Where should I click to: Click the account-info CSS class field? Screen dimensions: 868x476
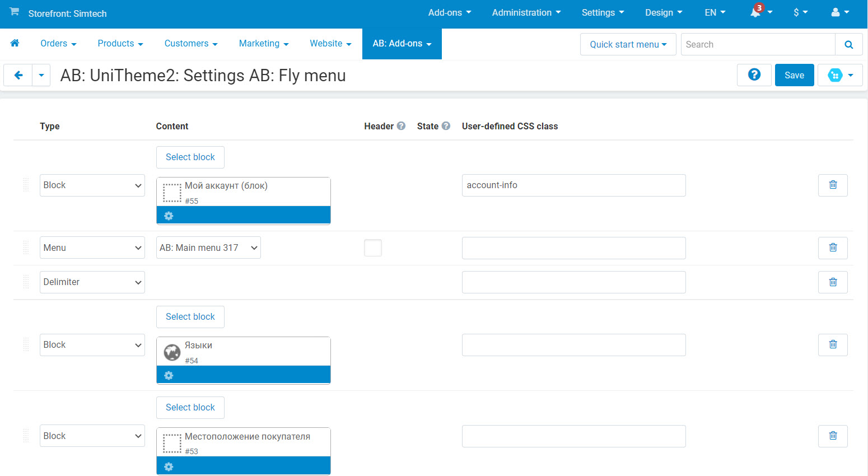point(573,185)
